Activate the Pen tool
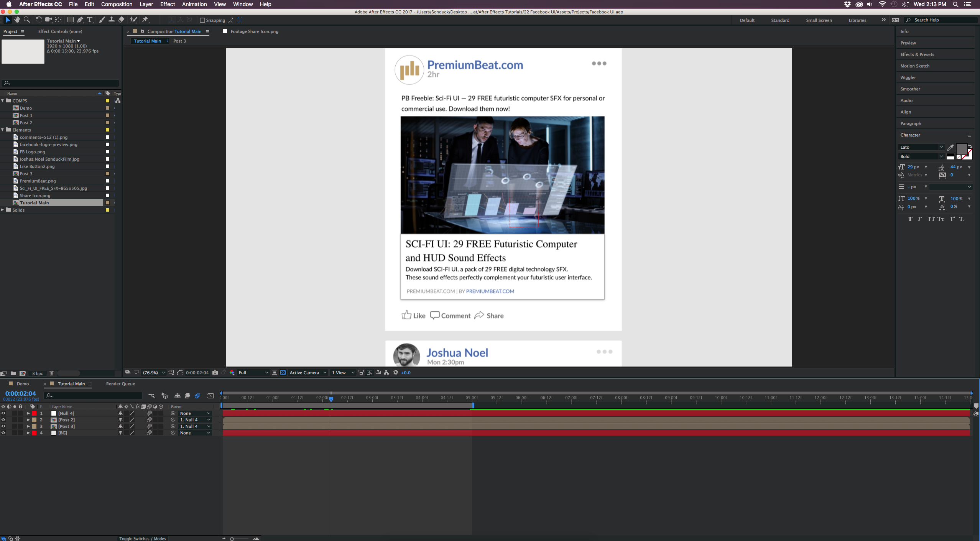This screenshot has height=541, width=980. [x=80, y=20]
